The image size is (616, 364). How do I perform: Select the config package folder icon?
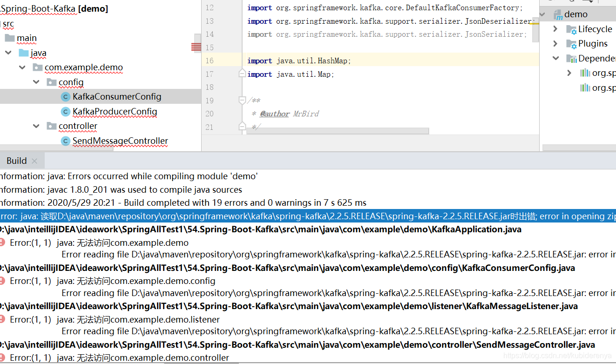pos(52,82)
